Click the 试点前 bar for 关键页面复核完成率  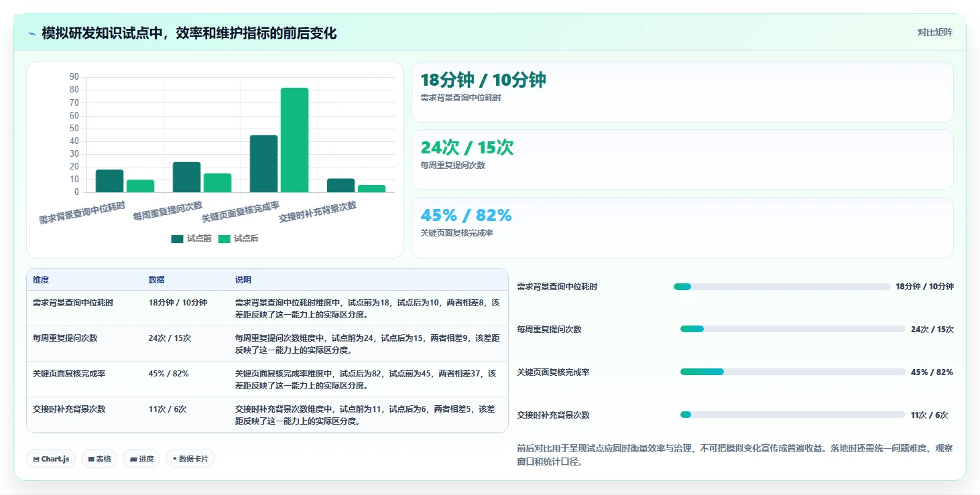[x=263, y=164]
